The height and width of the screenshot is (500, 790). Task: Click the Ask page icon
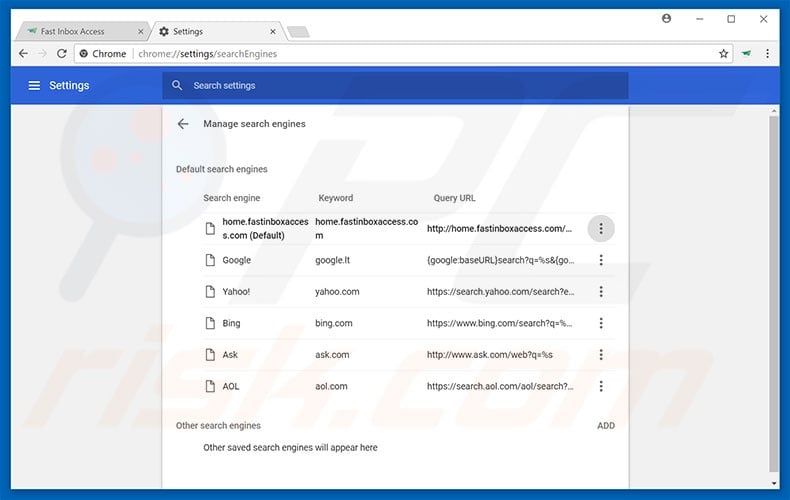[210, 355]
